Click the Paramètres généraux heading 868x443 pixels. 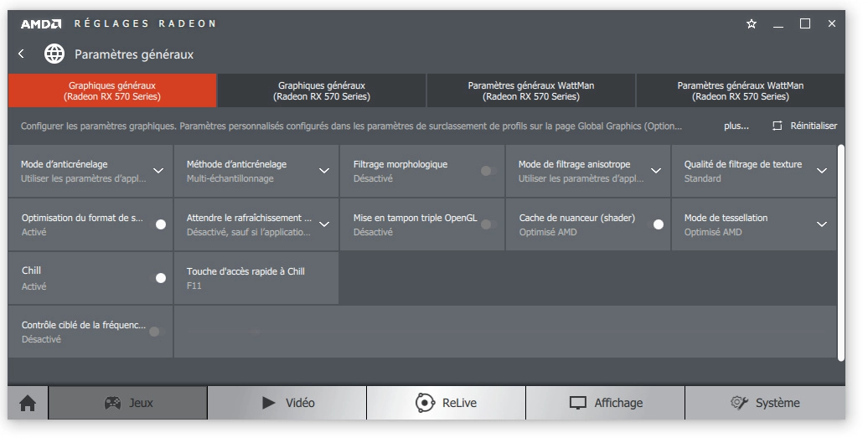tap(134, 54)
